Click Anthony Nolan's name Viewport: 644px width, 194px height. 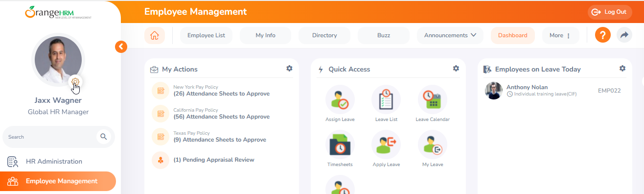click(x=527, y=87)
